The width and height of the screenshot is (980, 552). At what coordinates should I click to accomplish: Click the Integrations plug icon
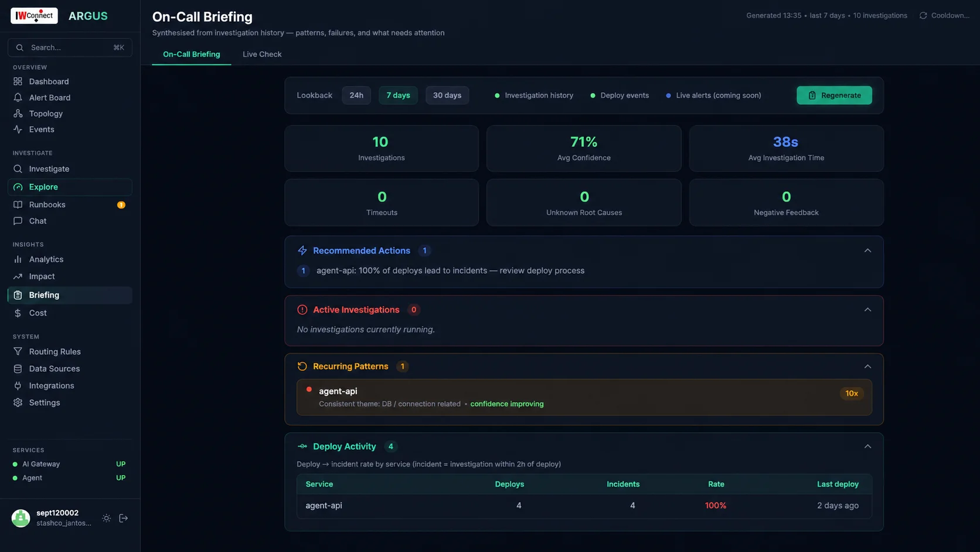click(x=18, y=386)
